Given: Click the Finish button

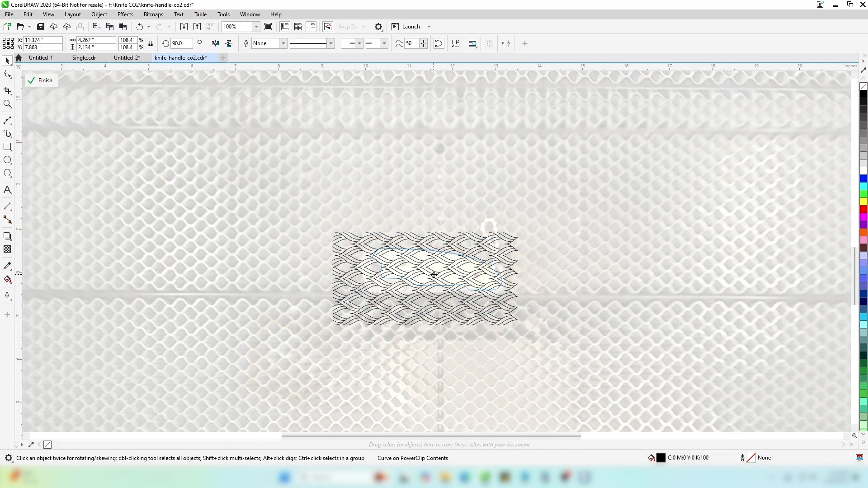Looking at the screenshot, I should tap(41, 80).
